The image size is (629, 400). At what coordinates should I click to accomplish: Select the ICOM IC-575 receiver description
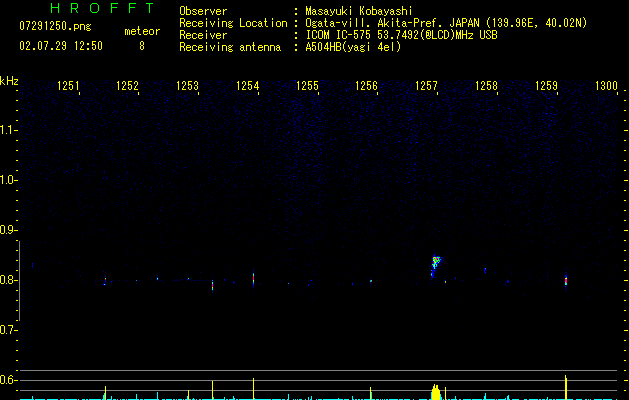coord(402,35)
